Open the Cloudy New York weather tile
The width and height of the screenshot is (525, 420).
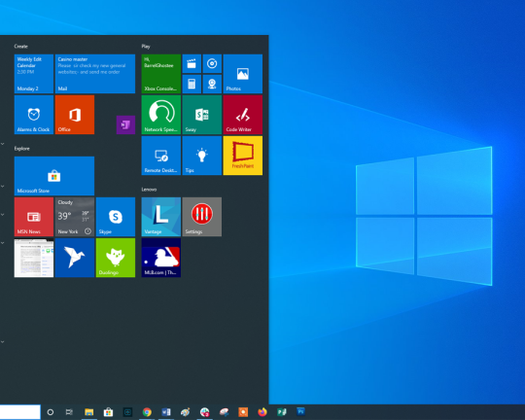pos(75,217)
